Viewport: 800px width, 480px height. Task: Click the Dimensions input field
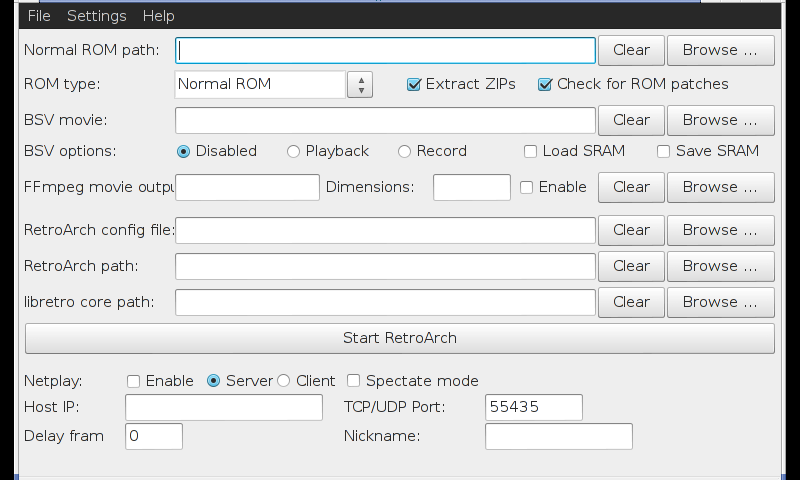472,187
